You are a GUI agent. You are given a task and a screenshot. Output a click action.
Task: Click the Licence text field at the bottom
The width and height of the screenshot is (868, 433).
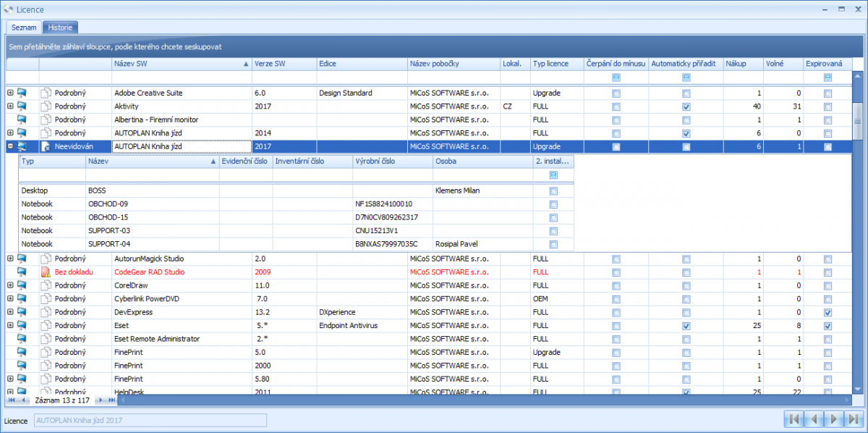(150, 420)
